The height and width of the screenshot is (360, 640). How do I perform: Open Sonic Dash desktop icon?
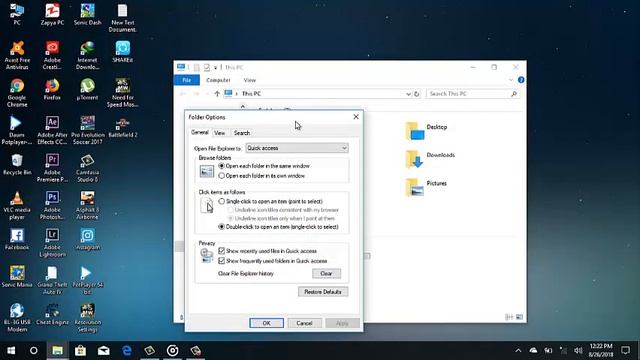pyautogui.click(x=87, y=15)
